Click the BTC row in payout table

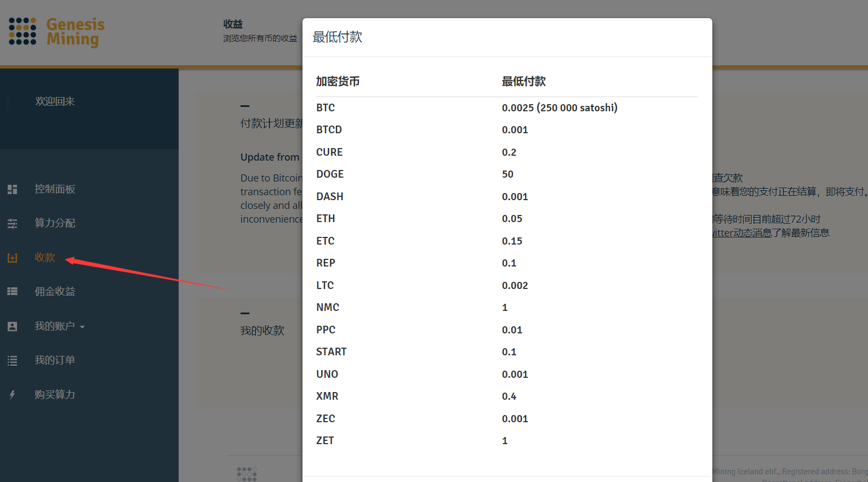pyautogui.click(x=325, y=108)
